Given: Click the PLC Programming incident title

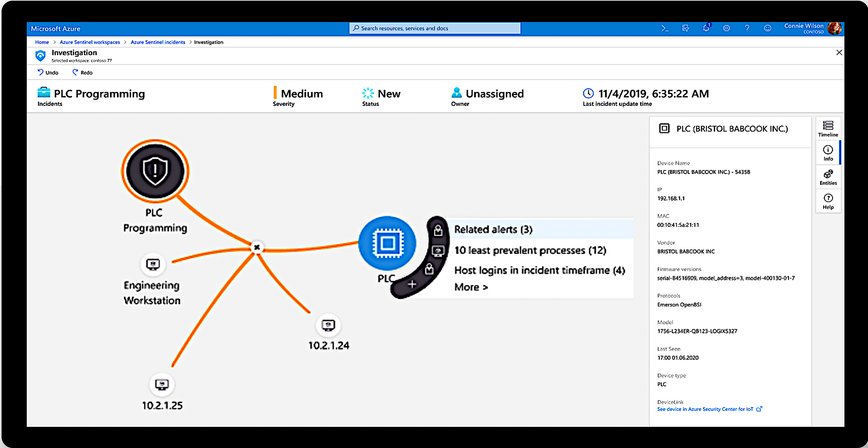Looking at the screenshot, I should tap(99, 94).
